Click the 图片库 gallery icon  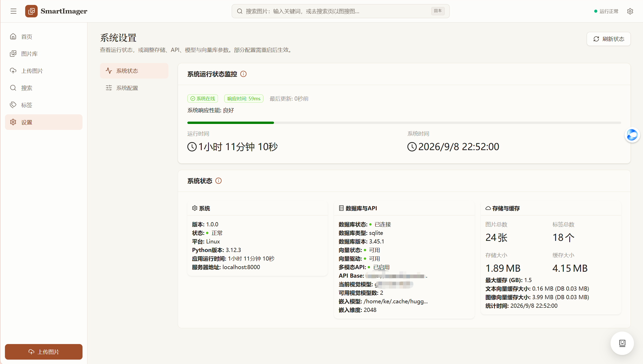13,53
